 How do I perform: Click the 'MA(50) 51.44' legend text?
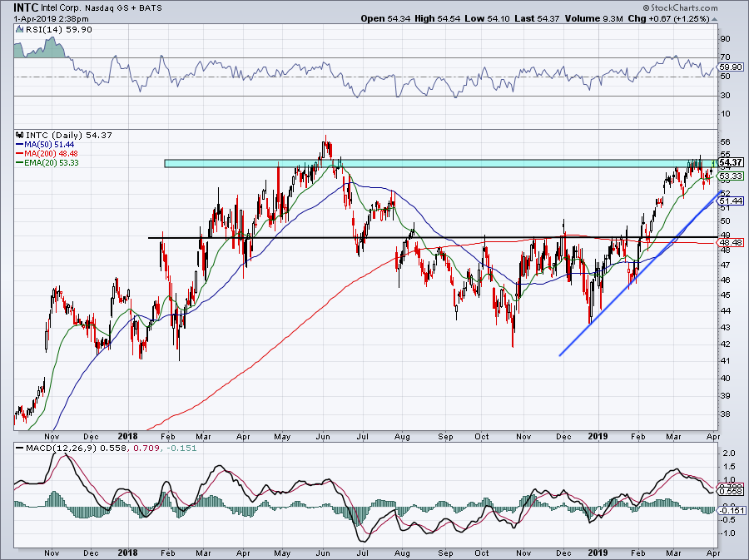(x=49, y=145)
